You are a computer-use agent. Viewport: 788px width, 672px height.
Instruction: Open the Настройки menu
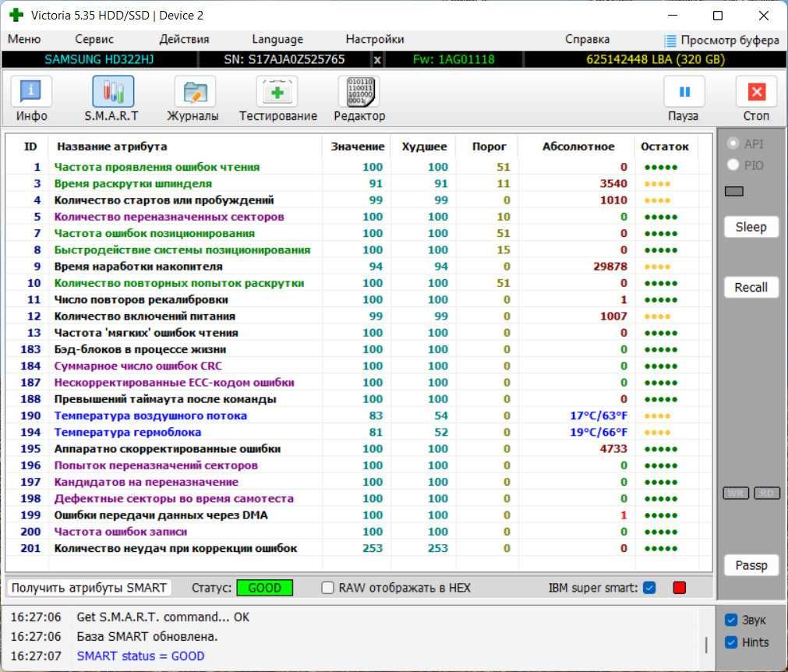click(375, 39)
